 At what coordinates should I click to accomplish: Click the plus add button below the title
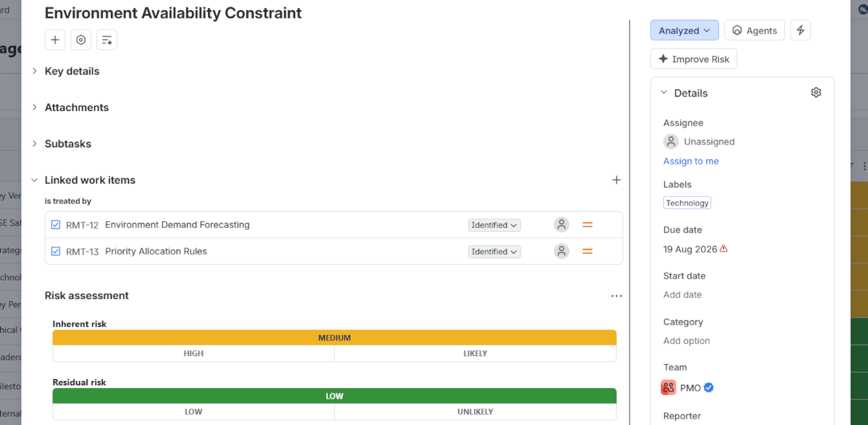55,40
